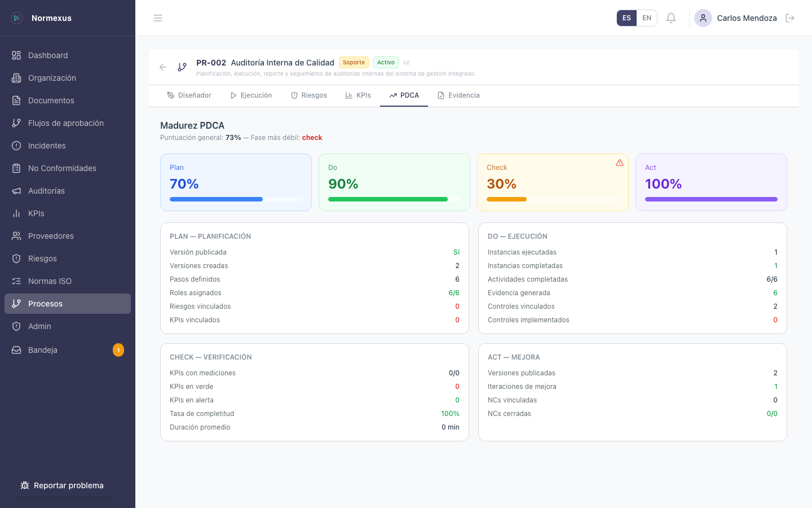Open Bandeja in the sidebar
This screenshot has width=812, height=508.
[43, 350]
